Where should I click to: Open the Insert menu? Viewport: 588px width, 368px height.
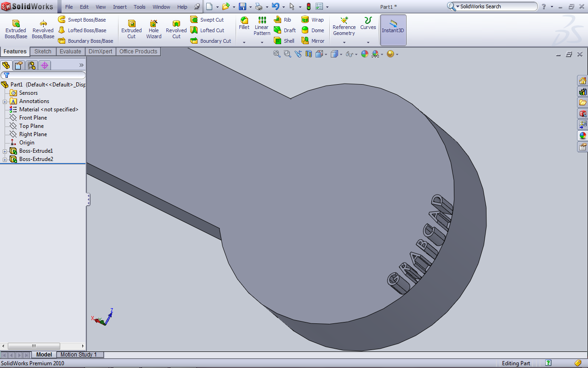(120, 7)
